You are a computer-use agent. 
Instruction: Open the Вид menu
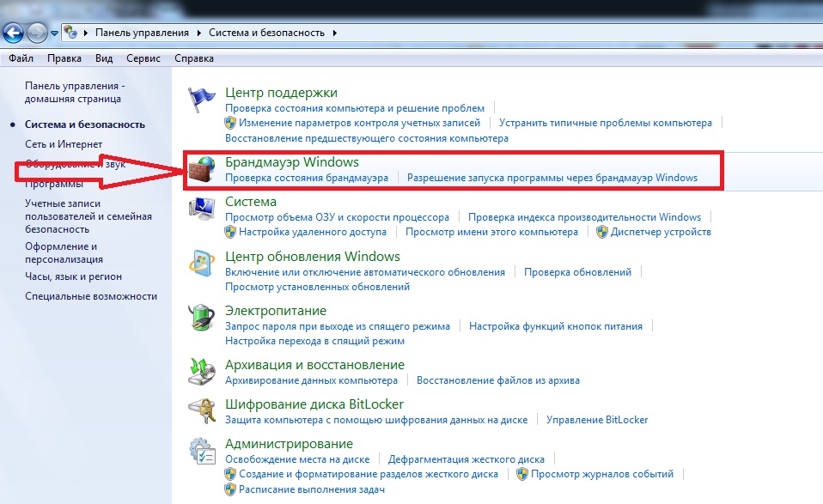point(104,58)
